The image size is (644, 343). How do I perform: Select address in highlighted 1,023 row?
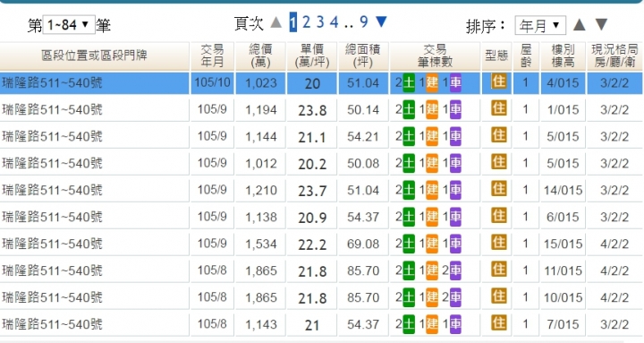pos(52,83)
